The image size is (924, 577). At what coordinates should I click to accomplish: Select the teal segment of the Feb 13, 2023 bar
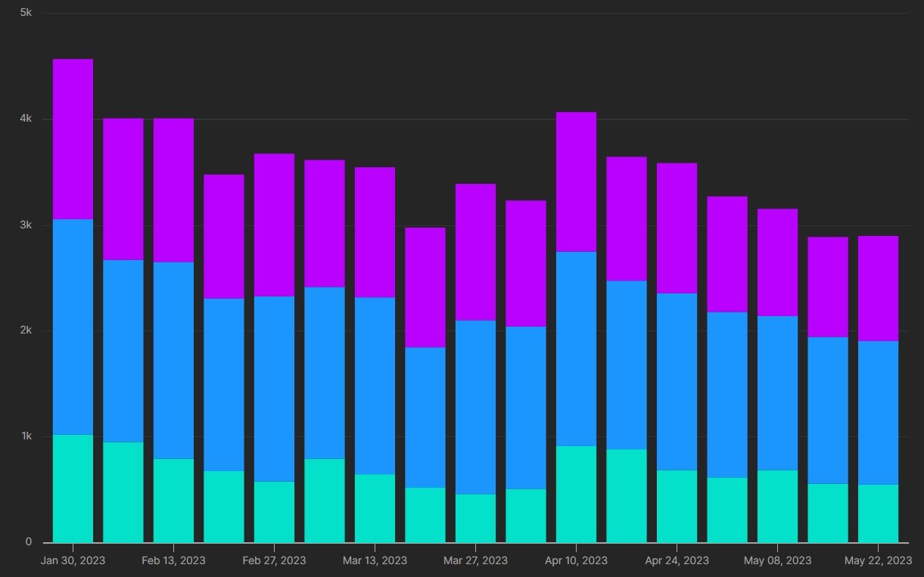tap(173, 501)
